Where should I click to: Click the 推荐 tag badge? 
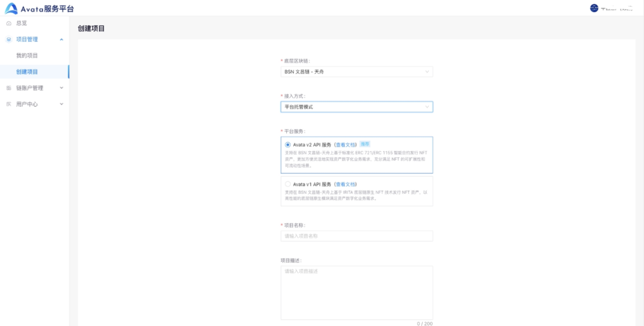point(365,144)
